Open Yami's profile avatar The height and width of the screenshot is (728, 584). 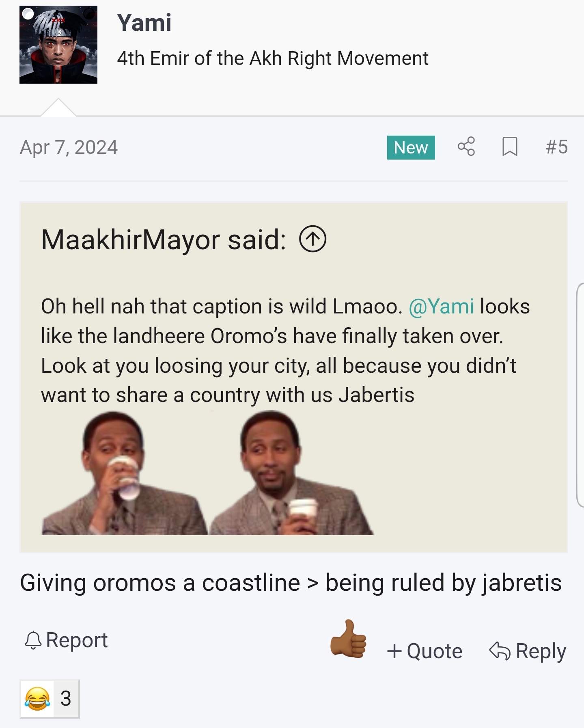[58, 45]
